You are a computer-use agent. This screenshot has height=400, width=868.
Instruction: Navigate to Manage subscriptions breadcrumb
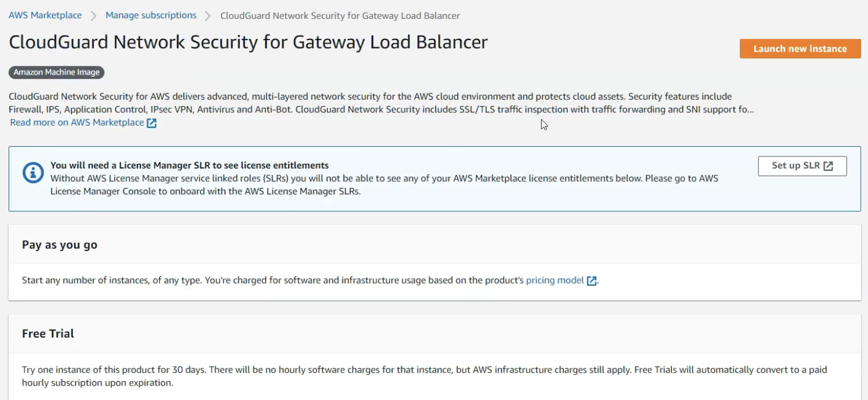[x=151, y=15]
